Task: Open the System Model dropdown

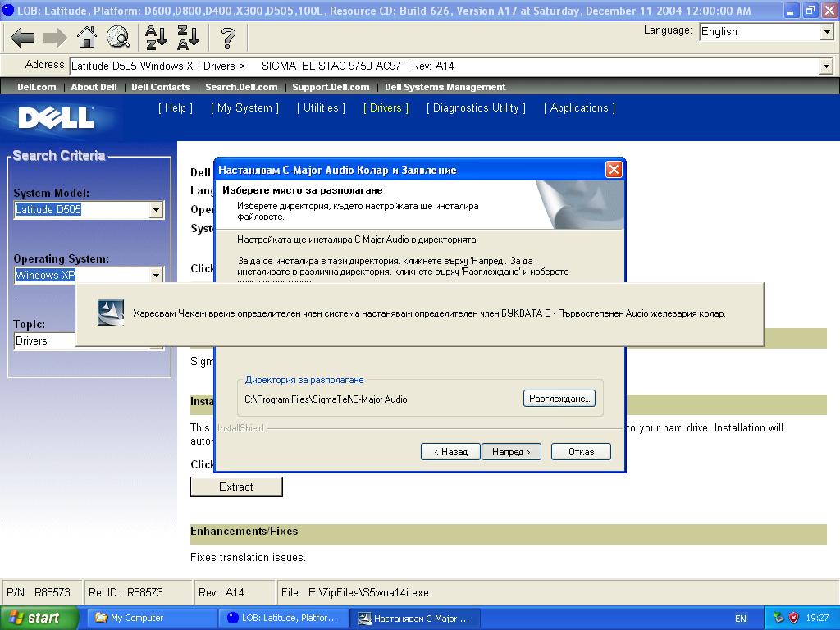Action: 156,210
